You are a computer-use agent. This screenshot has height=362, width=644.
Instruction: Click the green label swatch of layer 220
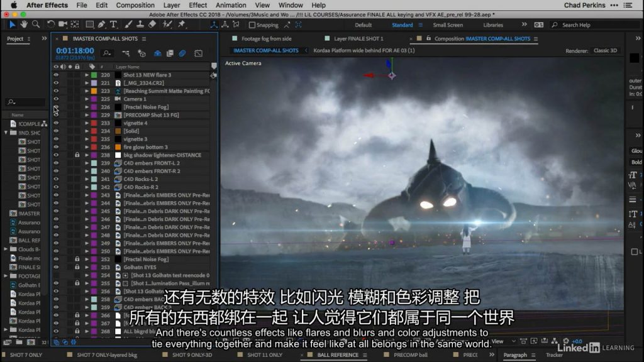pos(94,75)
